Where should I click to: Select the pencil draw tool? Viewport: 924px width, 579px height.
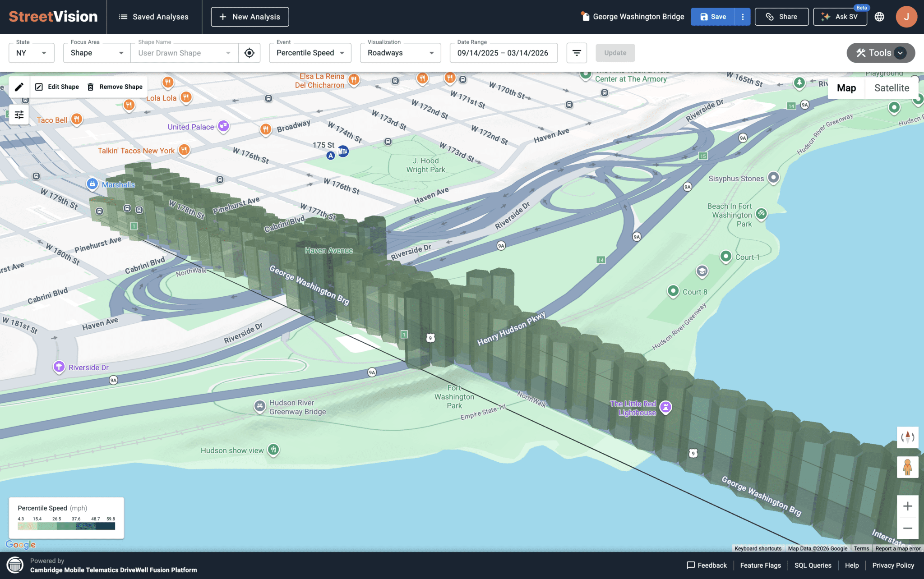click(19, 87)
